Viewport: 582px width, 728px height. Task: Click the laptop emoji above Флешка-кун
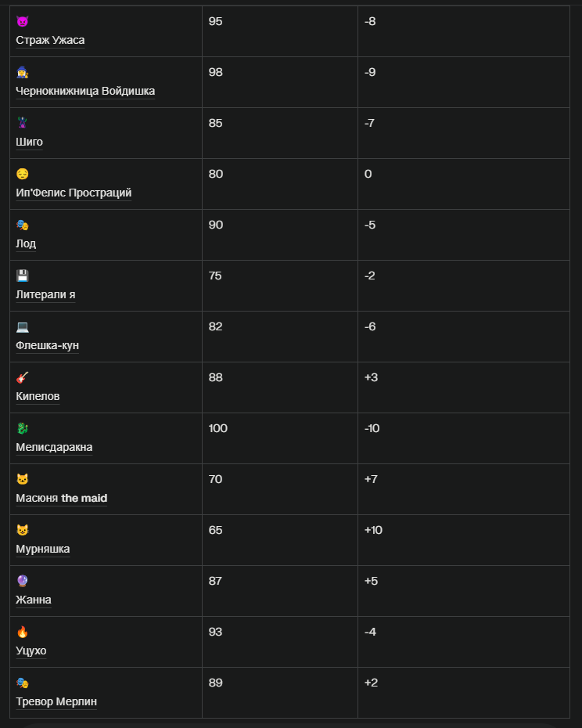pos(22,327)
